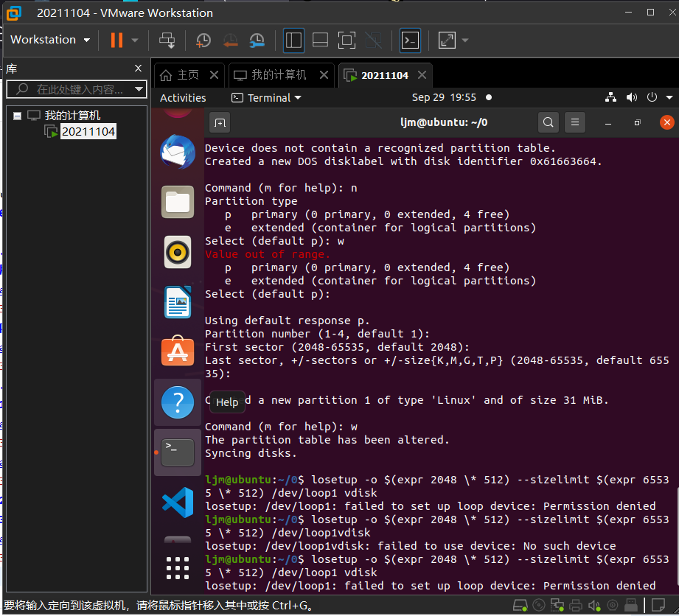679x616 pixels.
Task: Open the terminal hamburger menu
Action: (x=574, y=122)
